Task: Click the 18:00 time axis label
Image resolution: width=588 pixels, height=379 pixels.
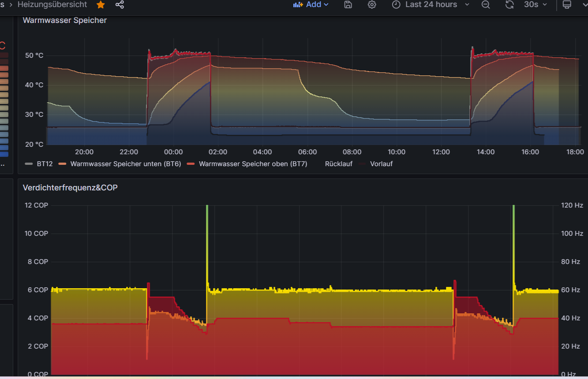Action: click(x=575, y=152)
